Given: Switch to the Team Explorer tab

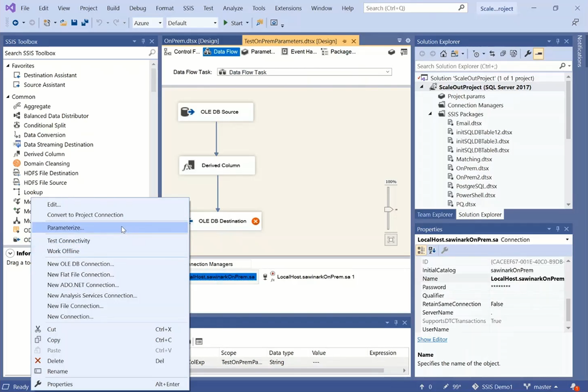Looking at the screenshot, I should pos(435,215).
